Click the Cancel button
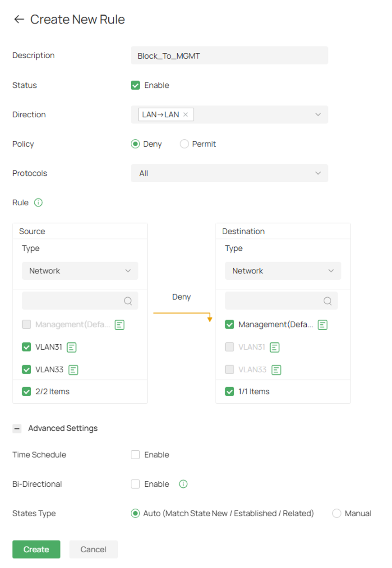 coord(93,550)
